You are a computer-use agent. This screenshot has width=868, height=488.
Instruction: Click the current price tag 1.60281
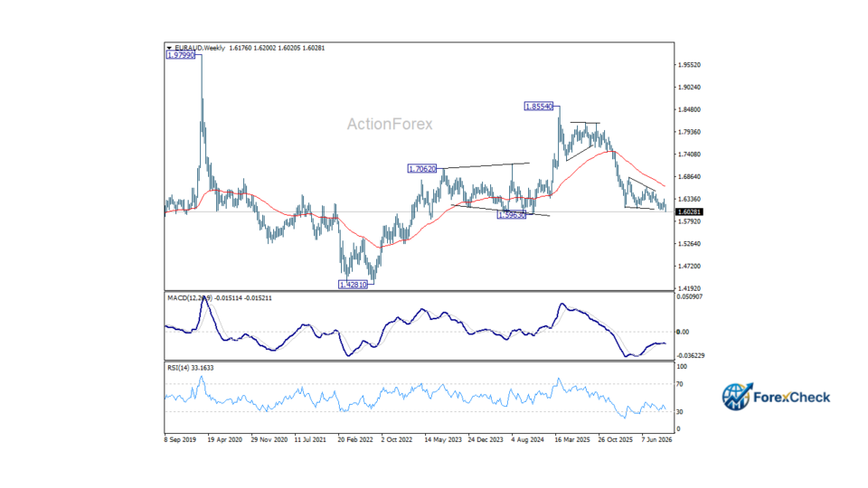pyautogui.click(x=689, y=211)
